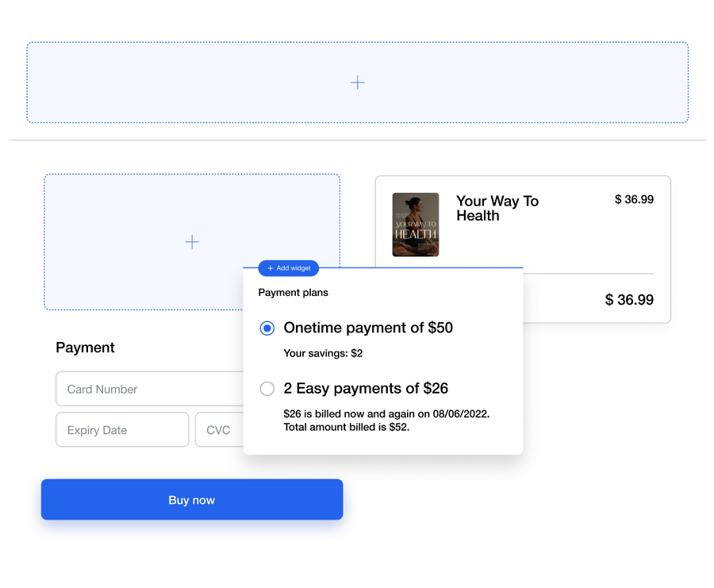Click the plus icon in the top drop zone
The height and width of the screenshot is (588, 714).
pos(358,83)
